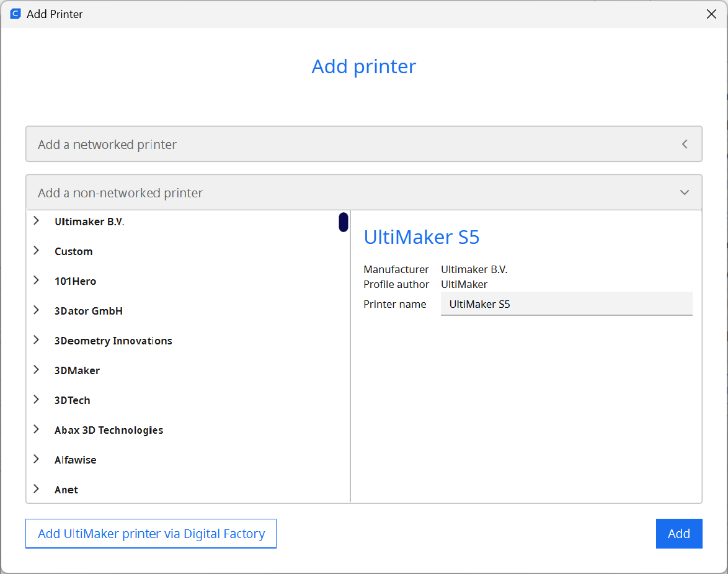Expand the Ultimaker B.V. manufacturer group
The width and height of the screenshot is (728, 574).
click(x=36, y=221)
